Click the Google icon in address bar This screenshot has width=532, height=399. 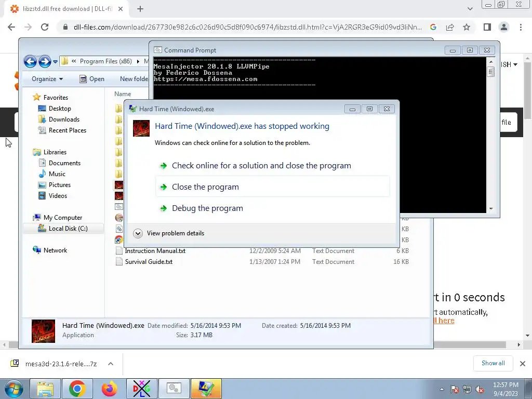coord(433,27)
